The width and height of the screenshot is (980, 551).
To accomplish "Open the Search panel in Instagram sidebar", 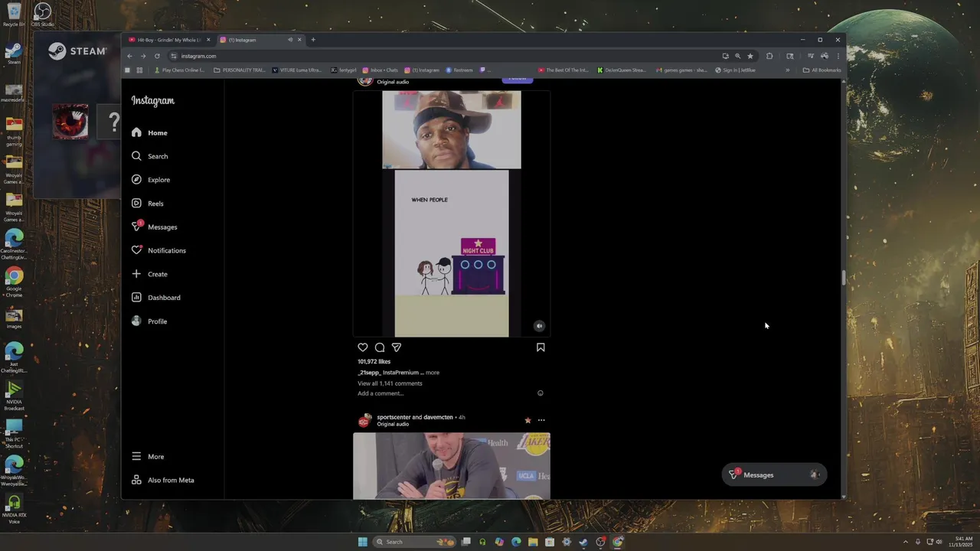I will pyautogui.click(x=149, y=156).
